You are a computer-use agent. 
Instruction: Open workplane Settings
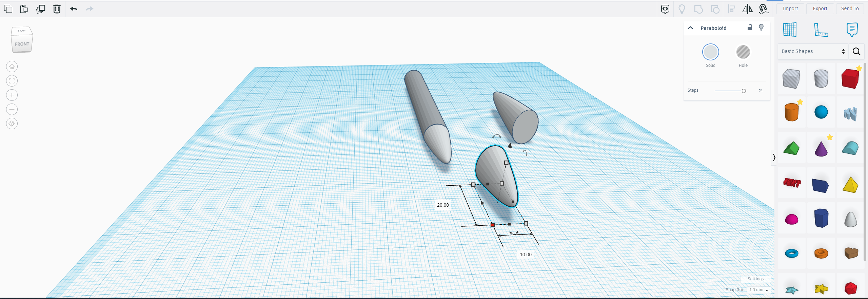[755, 279]
